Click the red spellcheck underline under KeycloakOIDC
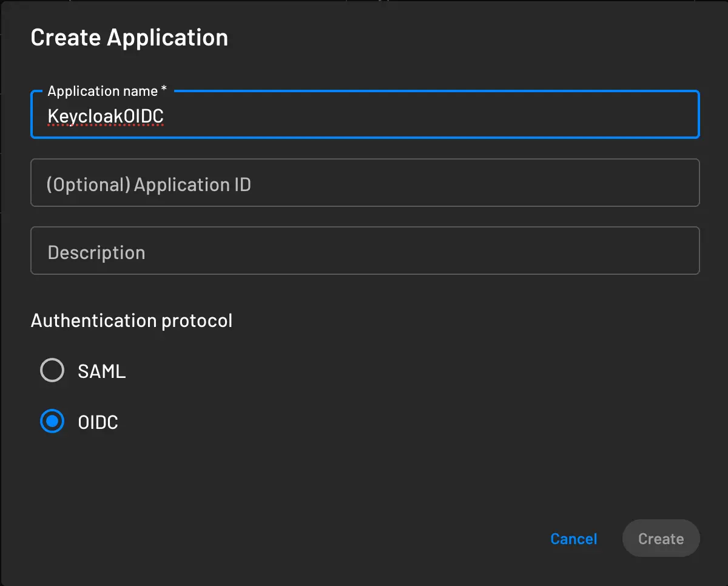Screen dimensions: 728x586 point(105,125)
